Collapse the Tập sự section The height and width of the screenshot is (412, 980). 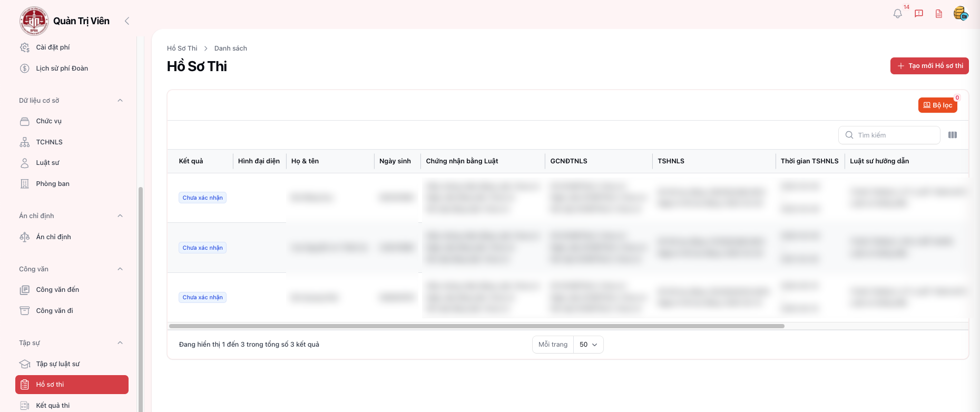pyautogui.click(x=120, y=343)
